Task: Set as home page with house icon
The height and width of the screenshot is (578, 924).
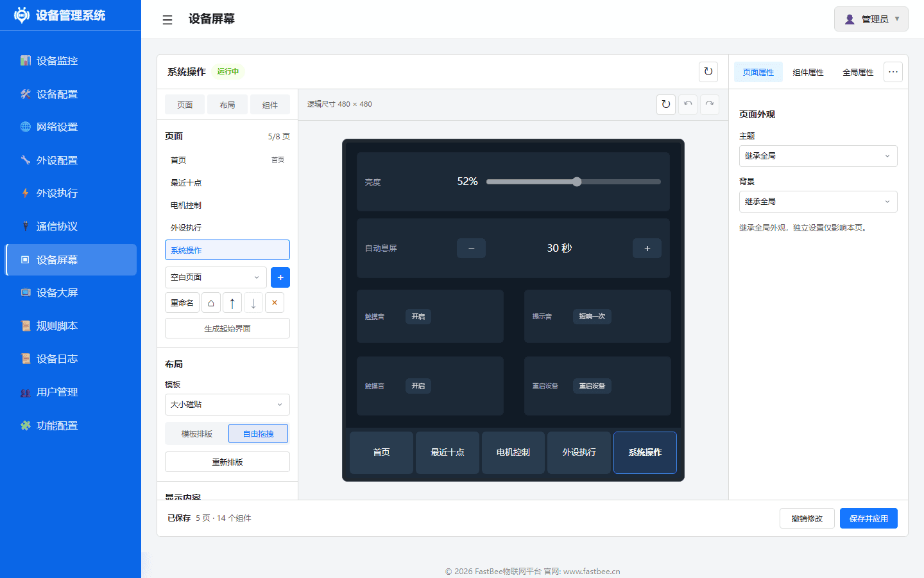Action: (x=211, y=302)
